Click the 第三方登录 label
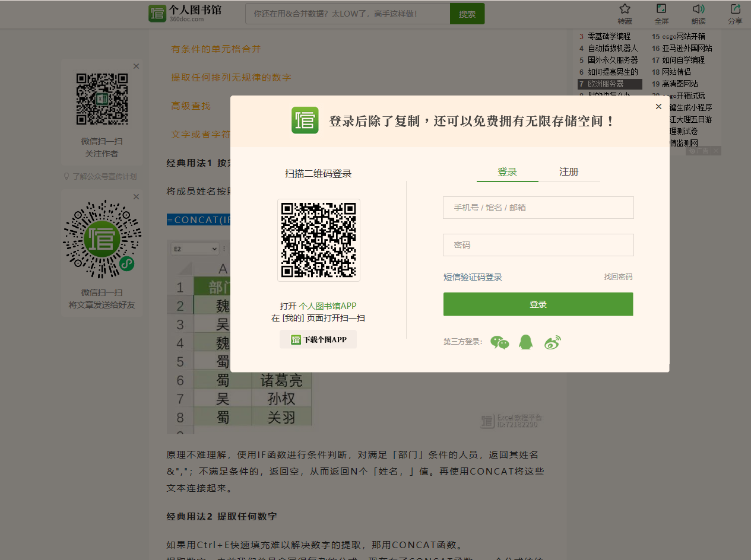 coord(463,342)
